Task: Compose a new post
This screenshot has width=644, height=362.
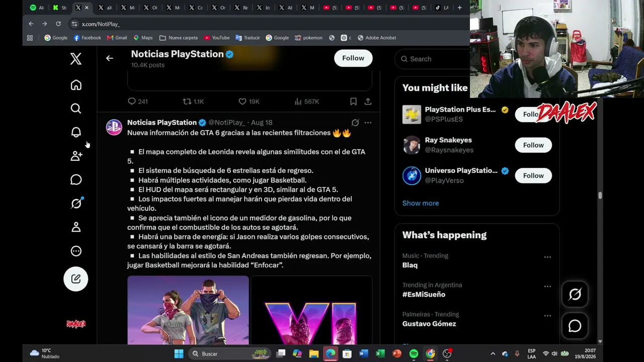Action: click(x=76, y=279)
